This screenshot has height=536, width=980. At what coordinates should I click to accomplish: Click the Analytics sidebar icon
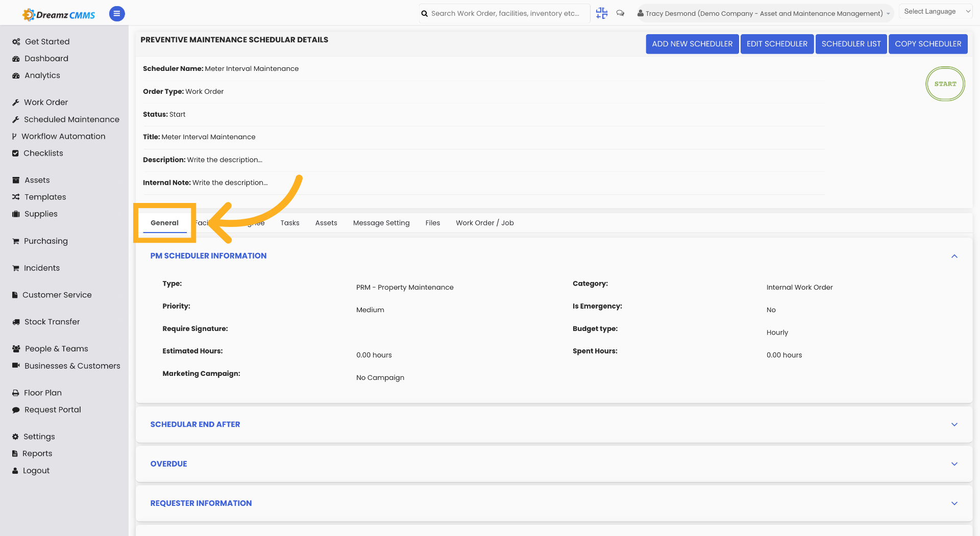[x=16, y=75]
